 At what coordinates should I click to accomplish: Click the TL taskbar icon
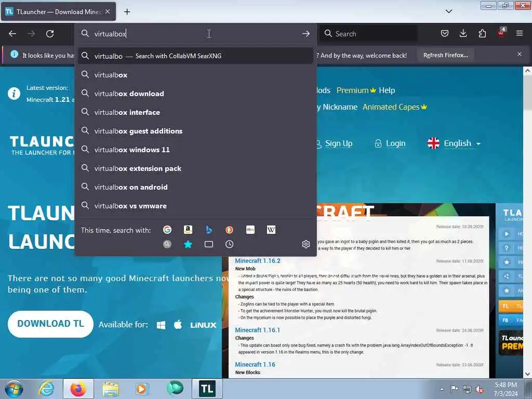207,389
